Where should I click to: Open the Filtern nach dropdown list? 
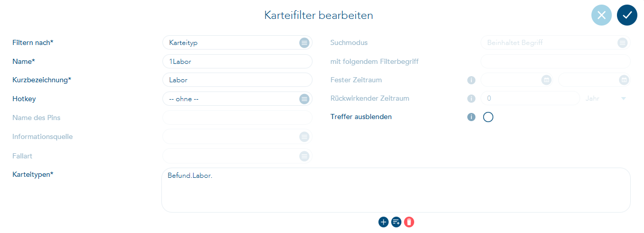click(x=304, y=43)
